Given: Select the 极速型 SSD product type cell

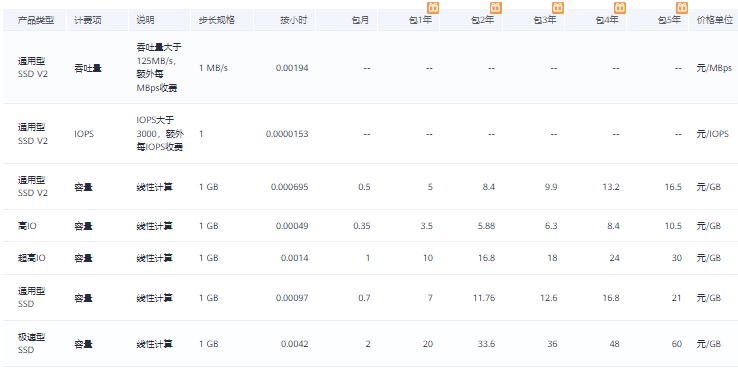Looking at the screenshot, I should 32,344.
